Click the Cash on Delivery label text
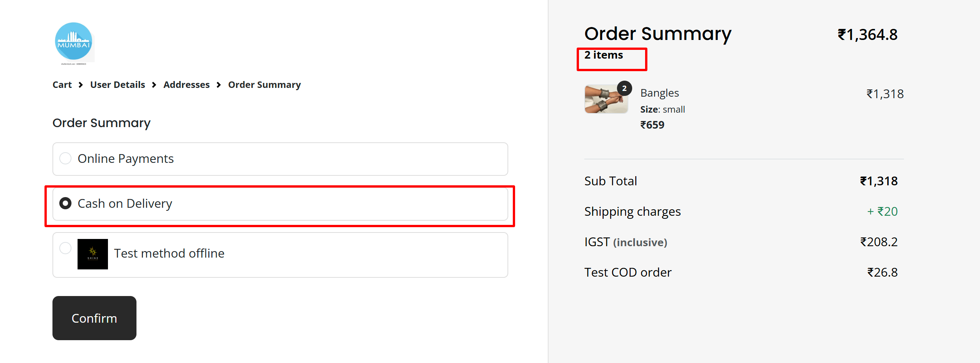 tap(125, 204)
